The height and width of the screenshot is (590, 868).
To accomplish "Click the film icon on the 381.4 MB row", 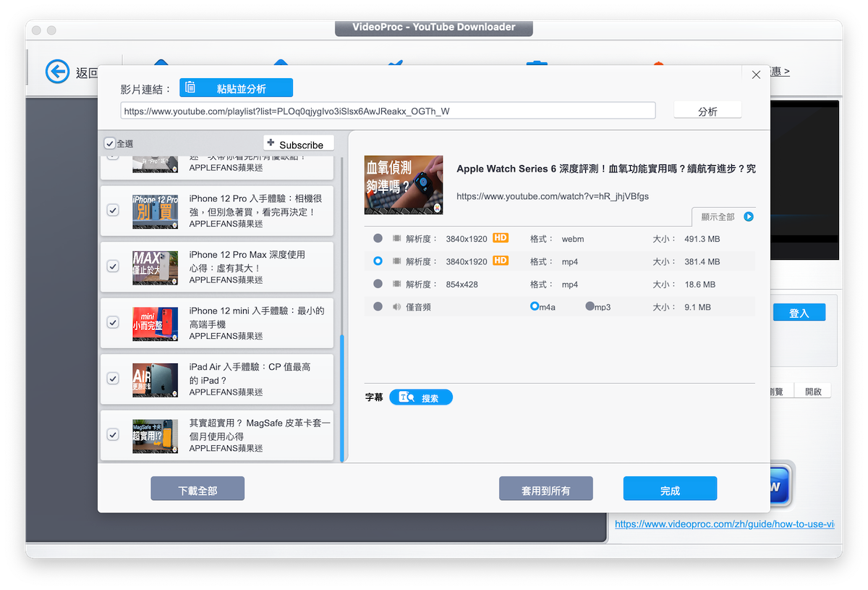I will (x=397, y=261).
